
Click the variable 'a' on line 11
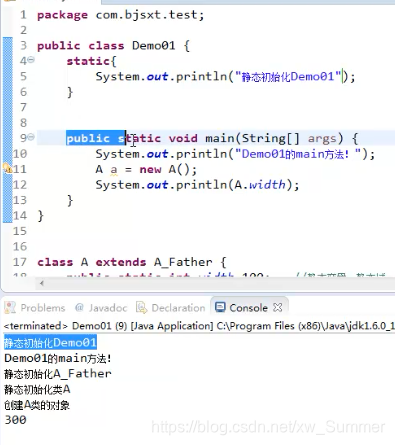click(x=114, y=170)
